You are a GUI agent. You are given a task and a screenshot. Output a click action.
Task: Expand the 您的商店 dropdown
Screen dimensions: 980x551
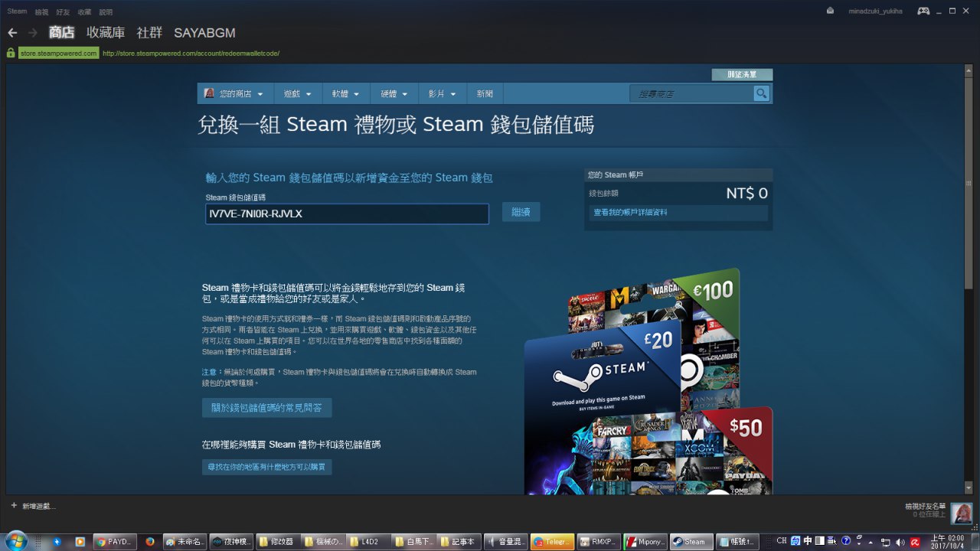(x=234, y=94)
